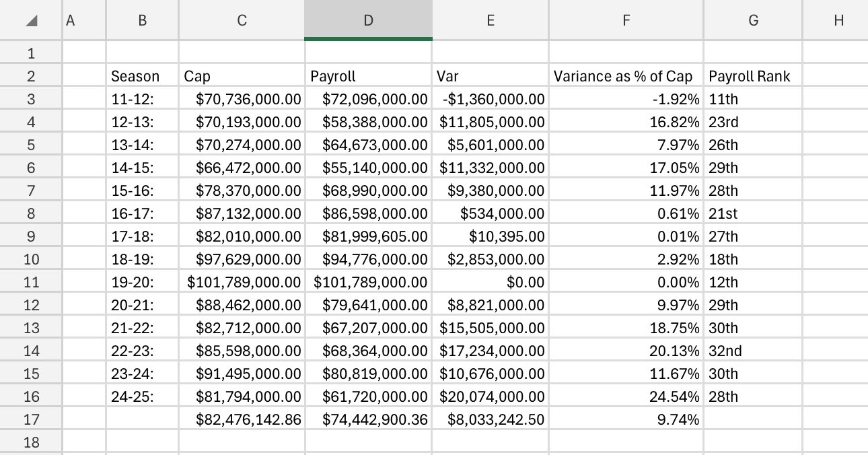Click the Var header cell
868x455 pixels.
[490, 76]
